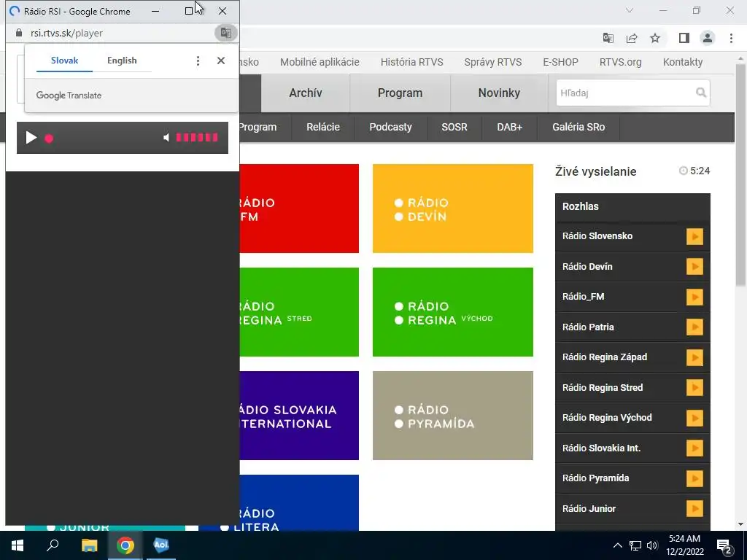Open the Novinky main tab
Viewport: 747px width, 560px height.
pos(499,93)
